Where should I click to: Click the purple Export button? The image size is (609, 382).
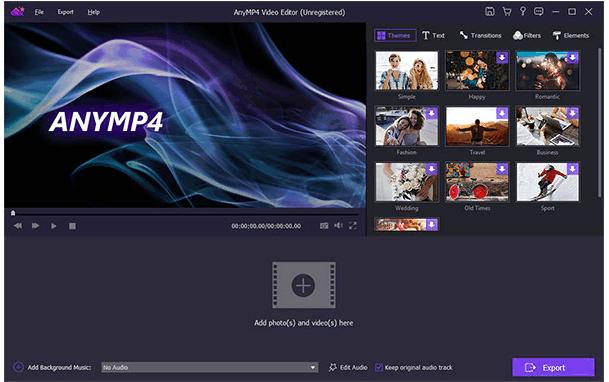(x=553, y=367)
